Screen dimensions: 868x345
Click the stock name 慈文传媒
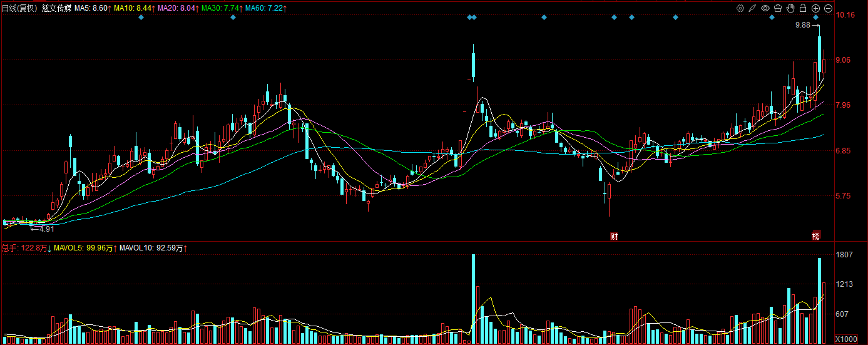56,8
